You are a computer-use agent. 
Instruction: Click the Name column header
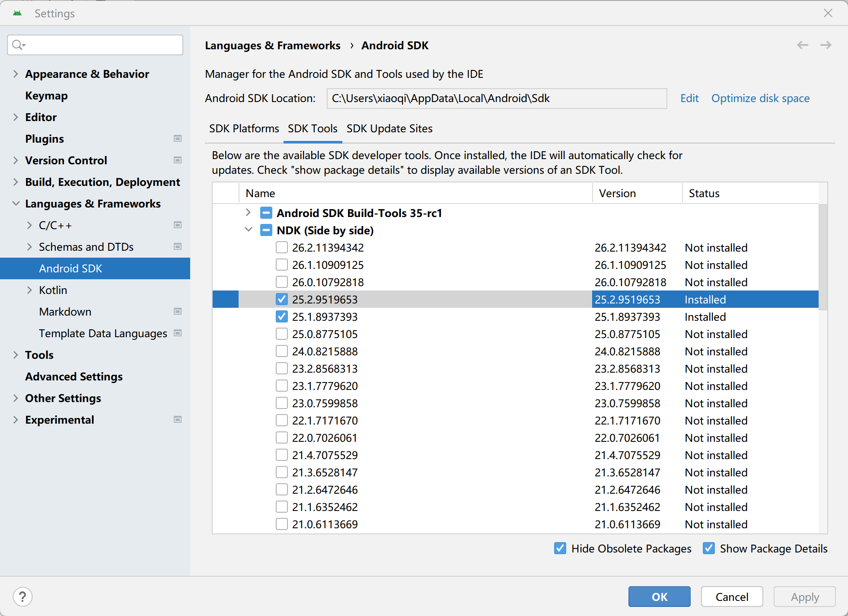click(415, 193)
